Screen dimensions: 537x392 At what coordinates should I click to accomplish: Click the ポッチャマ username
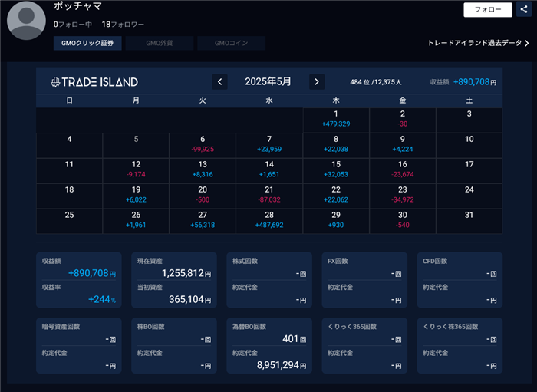tap(77, 6)
